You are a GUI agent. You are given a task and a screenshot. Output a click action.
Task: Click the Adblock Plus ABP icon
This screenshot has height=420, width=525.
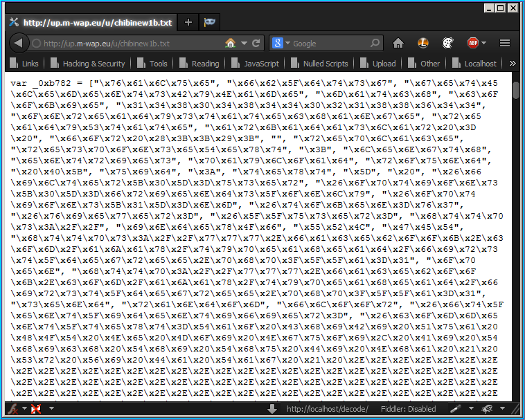(473, 43)
